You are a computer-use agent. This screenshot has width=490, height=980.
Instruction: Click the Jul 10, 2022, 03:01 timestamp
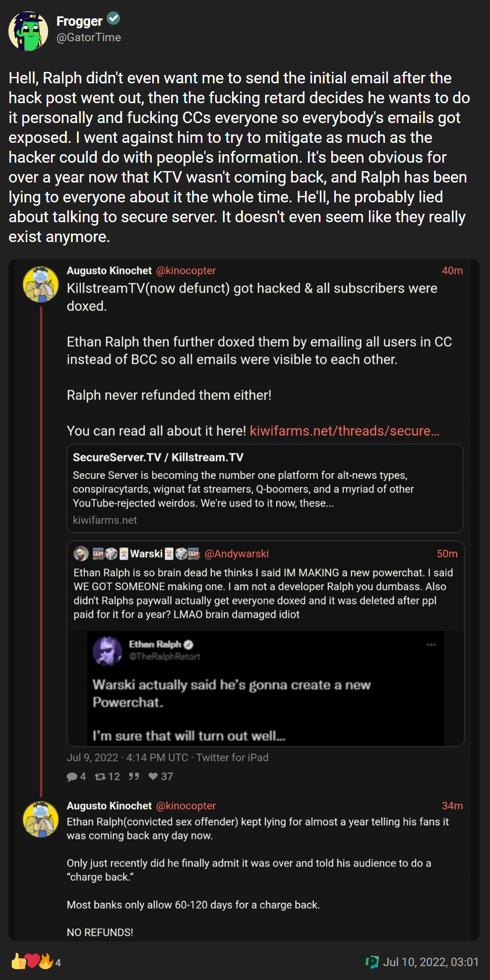pos(431,962)
